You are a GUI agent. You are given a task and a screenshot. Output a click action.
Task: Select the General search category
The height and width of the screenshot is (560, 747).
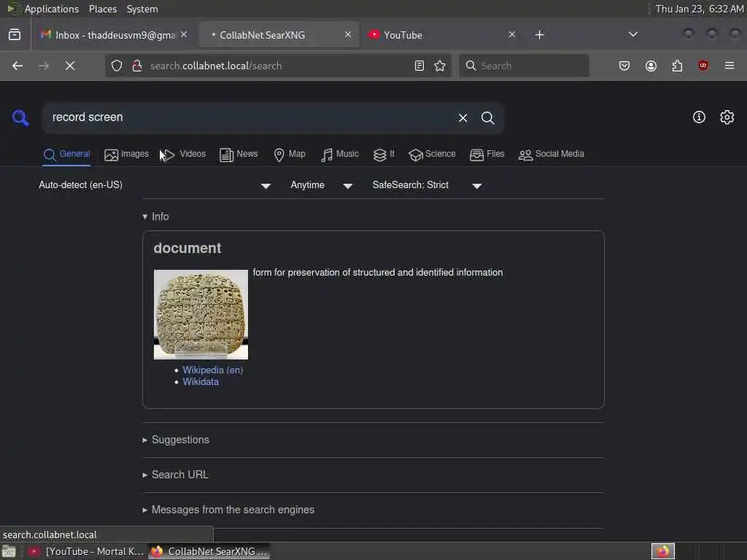click(x=66, y=155)
